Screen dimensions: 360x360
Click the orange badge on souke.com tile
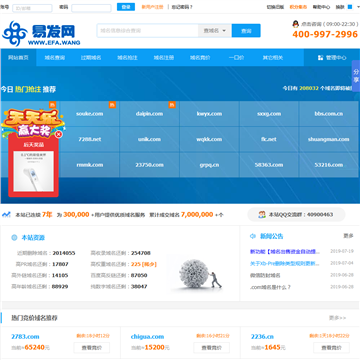coord(112,105)
